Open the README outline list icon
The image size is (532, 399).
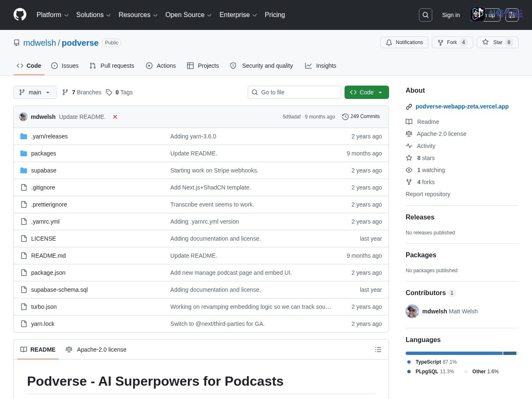click(x=378, y=350)
